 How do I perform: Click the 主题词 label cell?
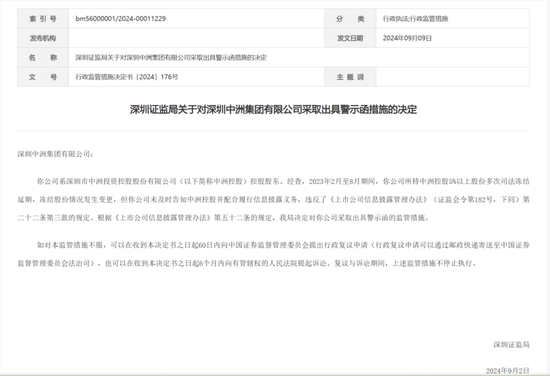click(350, 77)
